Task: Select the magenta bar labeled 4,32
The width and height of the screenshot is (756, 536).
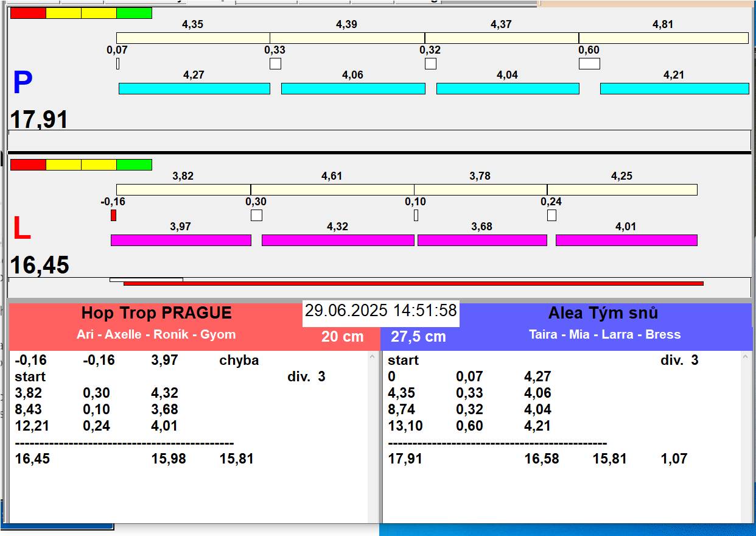Action: click(338, 240)
